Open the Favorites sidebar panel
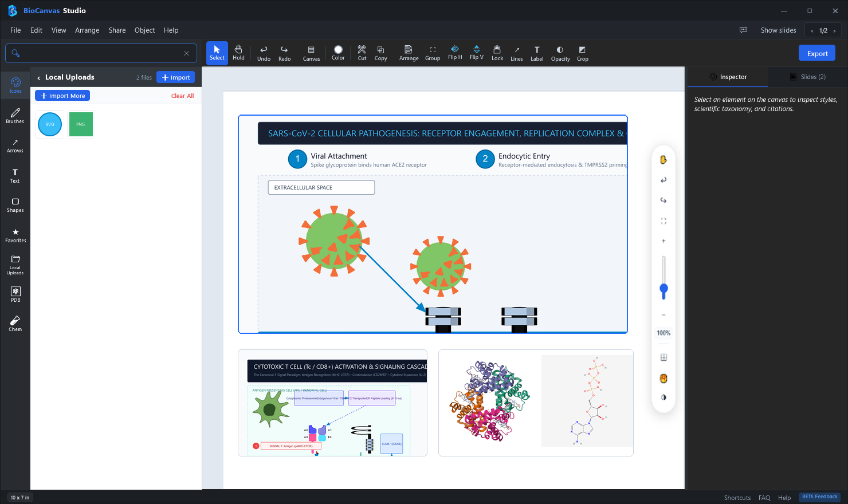 pos(15,235)
